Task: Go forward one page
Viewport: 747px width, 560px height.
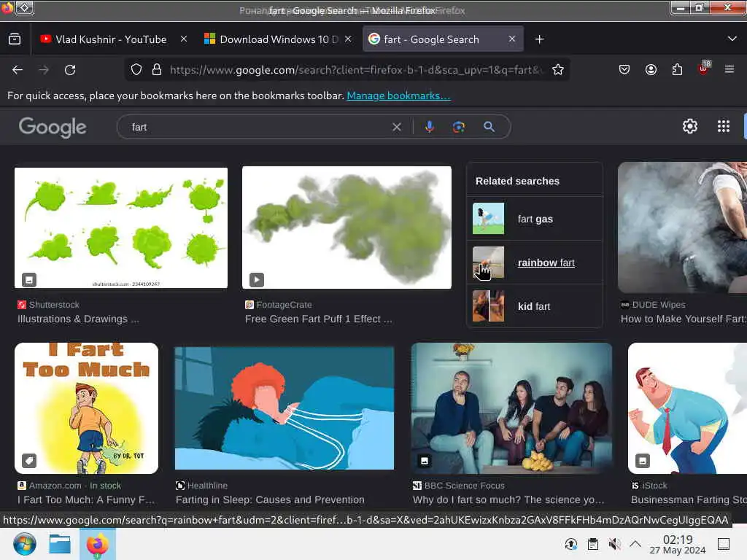Action: 44,70
